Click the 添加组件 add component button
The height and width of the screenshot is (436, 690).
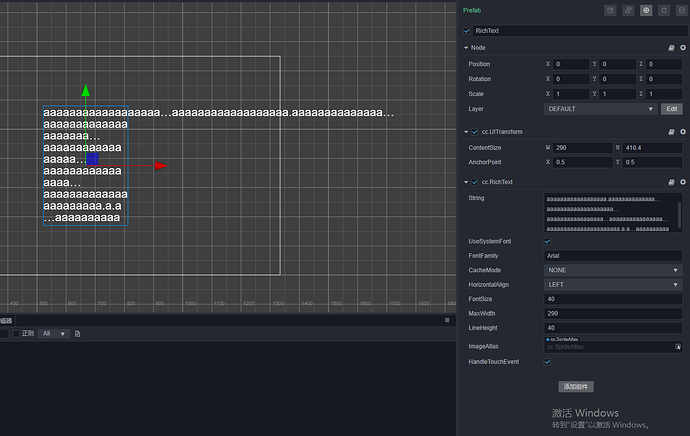[x=576, y=387]
